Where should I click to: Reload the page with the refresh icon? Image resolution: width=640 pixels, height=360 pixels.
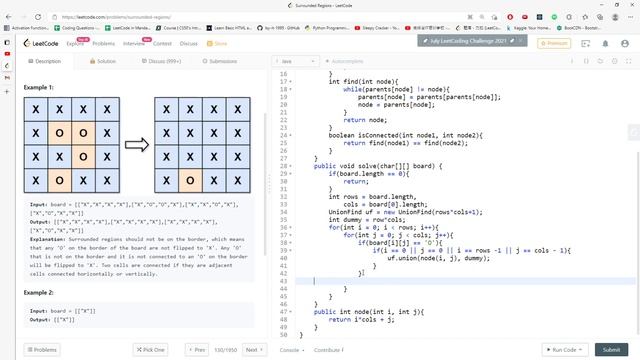pyautogui.click(x=38, y=17)
